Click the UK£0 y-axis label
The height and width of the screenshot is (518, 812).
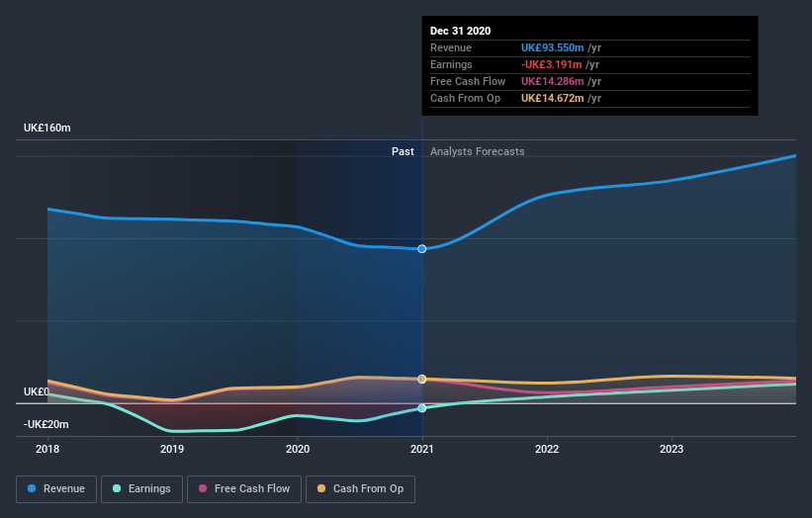[x=37, y=391]
